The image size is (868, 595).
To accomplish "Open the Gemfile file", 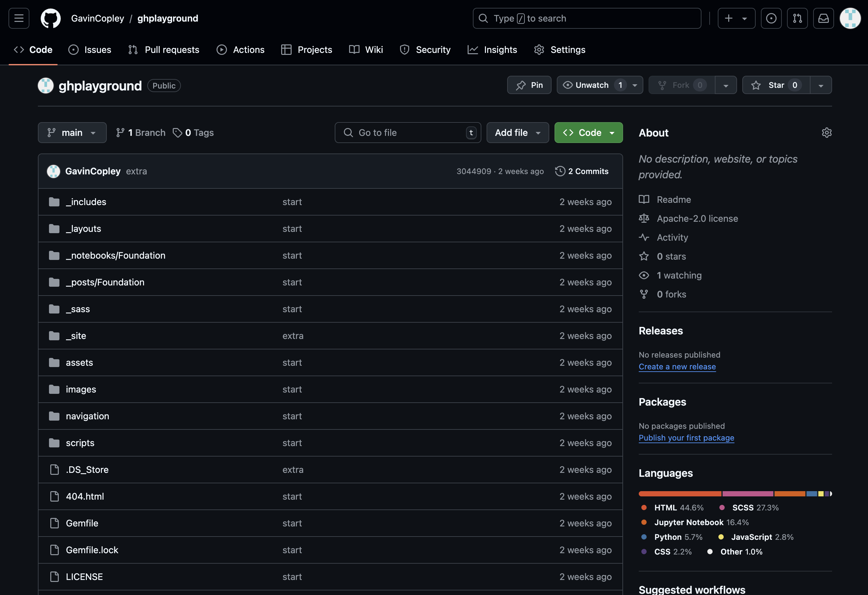I will pos(82,523).
